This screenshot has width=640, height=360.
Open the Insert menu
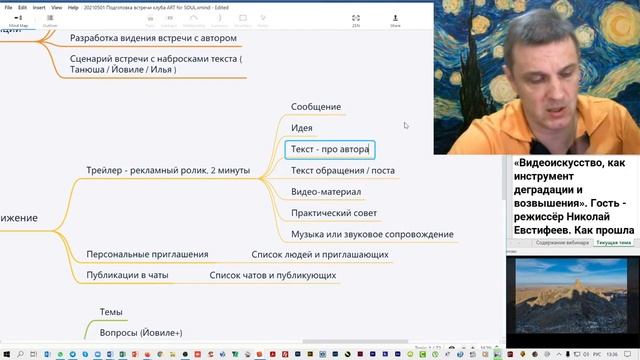[x=39, y=7]
